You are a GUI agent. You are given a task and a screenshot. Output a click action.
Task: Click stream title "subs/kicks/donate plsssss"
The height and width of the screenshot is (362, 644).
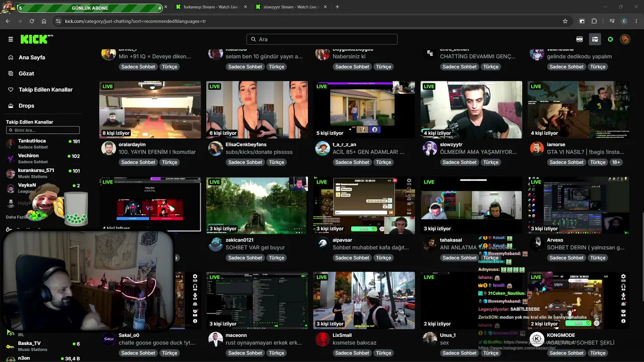point(259,152)
